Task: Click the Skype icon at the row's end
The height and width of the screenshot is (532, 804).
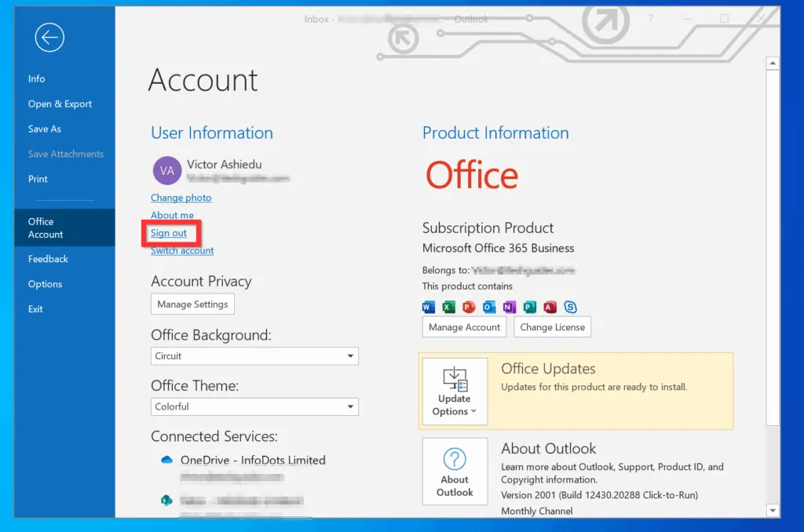Action: tap(571, 307)
